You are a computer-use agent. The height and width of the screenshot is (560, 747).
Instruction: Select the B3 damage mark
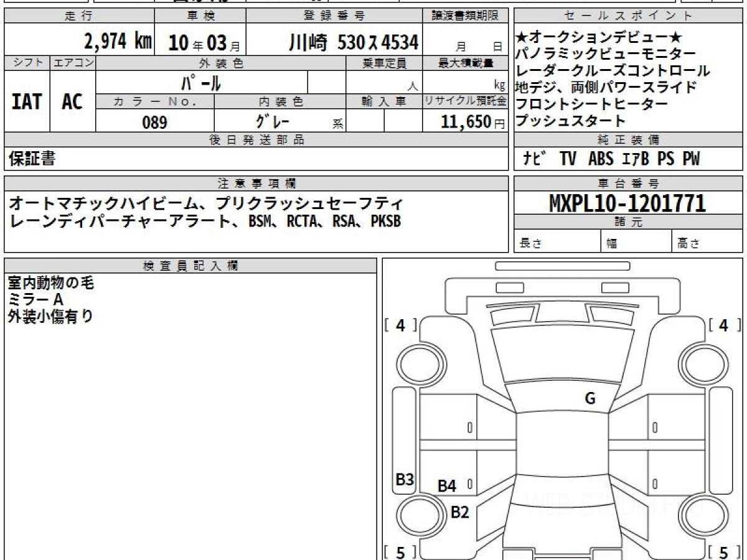(x=405, y=480)
